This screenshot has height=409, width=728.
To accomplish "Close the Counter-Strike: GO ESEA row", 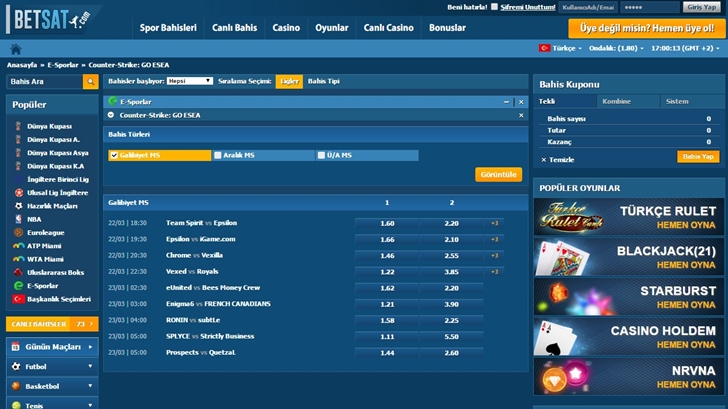I will (521, 115).
